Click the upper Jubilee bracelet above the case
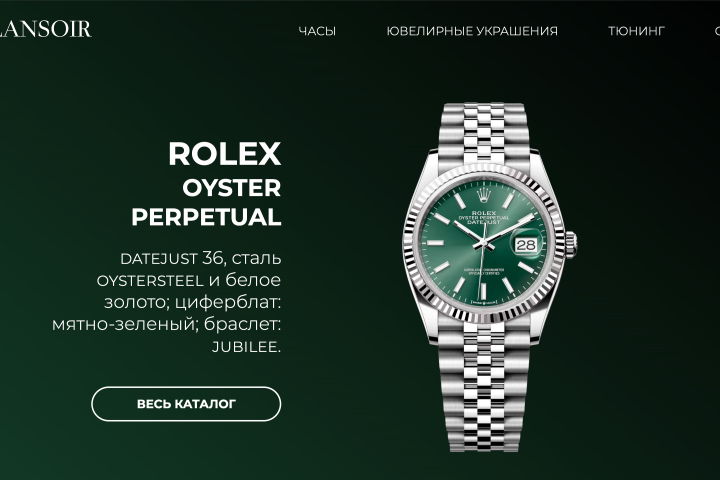 pos(484,133)
